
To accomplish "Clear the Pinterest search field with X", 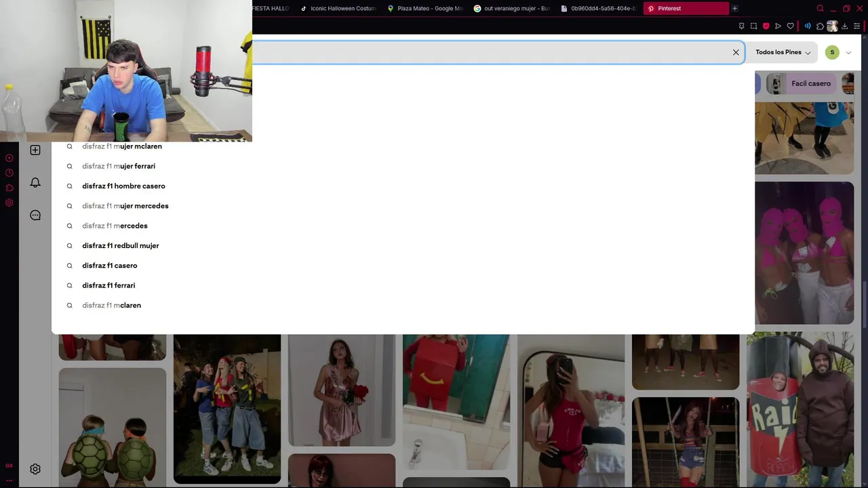I will 736,52.
